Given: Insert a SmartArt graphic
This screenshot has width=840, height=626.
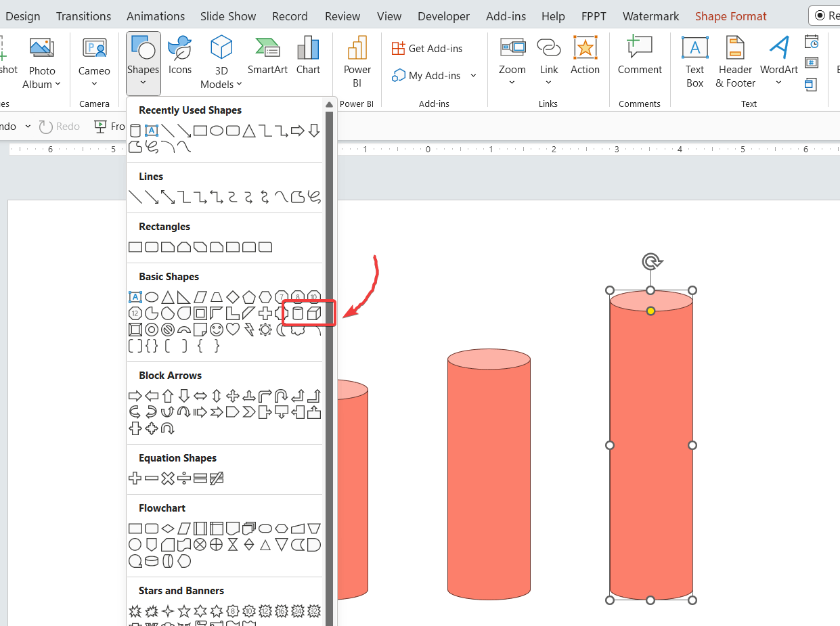Looking at the screenshot, I should click(x=267, y=60).
